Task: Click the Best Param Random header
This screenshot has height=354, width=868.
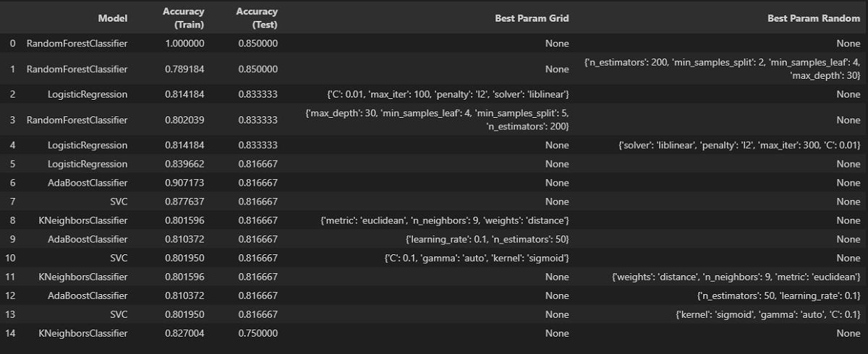Action: 814,18
